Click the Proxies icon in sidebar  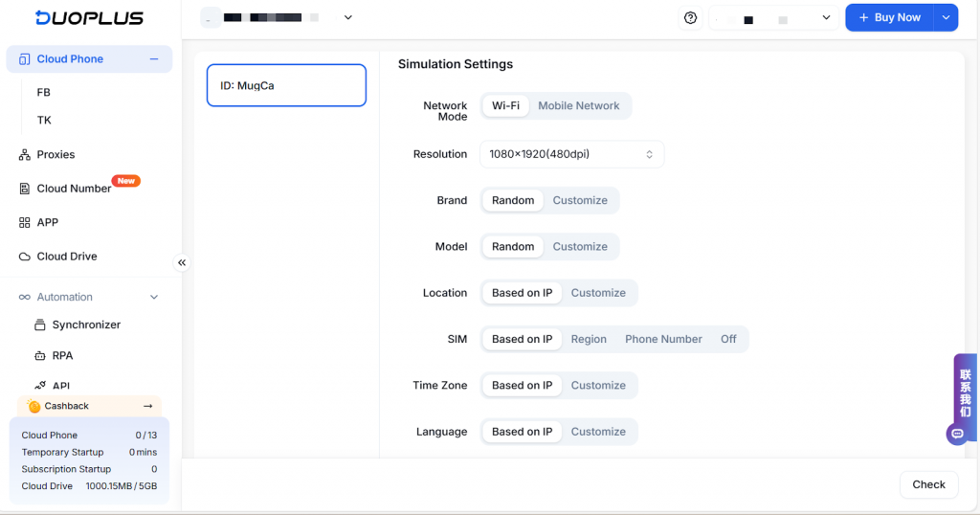(25, 155)
